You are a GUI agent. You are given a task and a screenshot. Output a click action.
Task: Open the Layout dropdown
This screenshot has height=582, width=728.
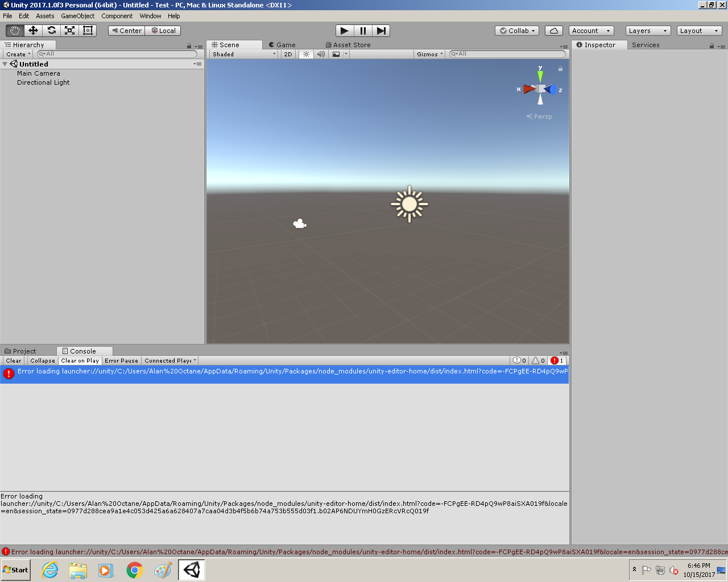point(700,31)
